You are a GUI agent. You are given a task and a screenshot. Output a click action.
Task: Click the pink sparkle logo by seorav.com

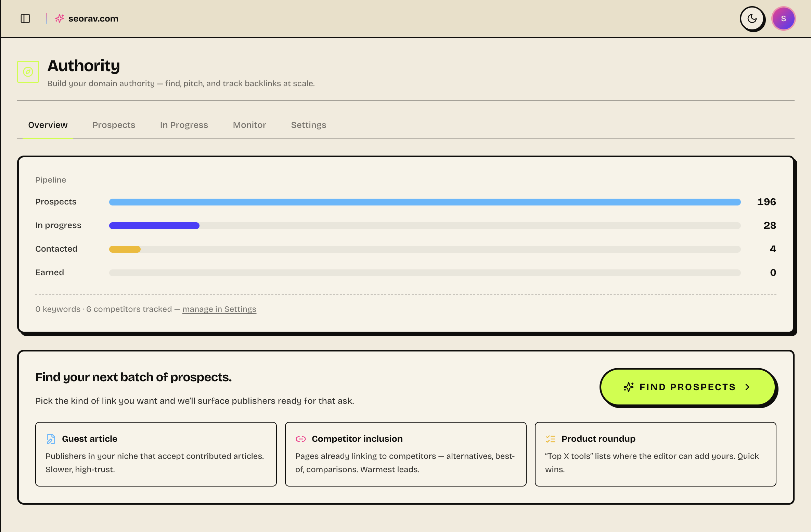60,18
